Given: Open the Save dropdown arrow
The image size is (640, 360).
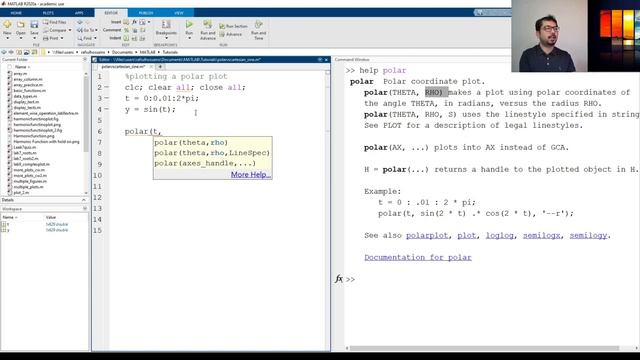Looking at the screenshot, I should (34, 38).
